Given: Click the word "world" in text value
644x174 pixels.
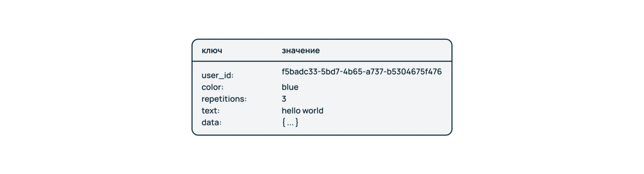Looking at the screenshot, I should click(313, 111).
